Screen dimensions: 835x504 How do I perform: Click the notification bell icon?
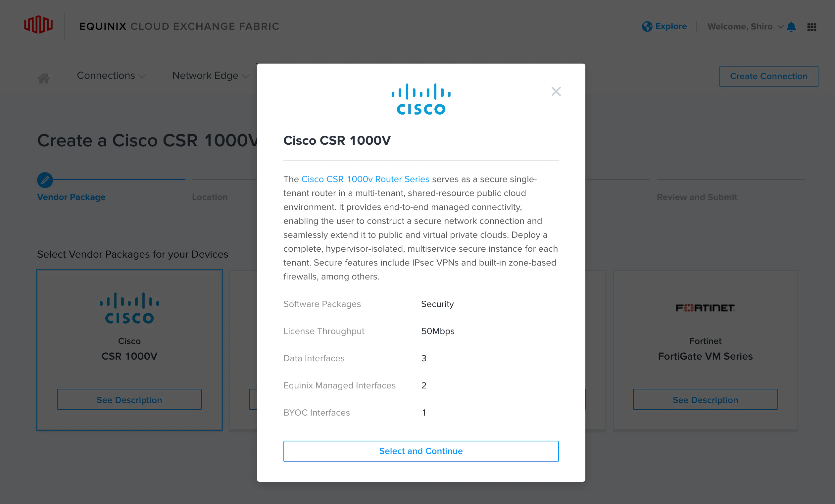[x=792, y=27]
